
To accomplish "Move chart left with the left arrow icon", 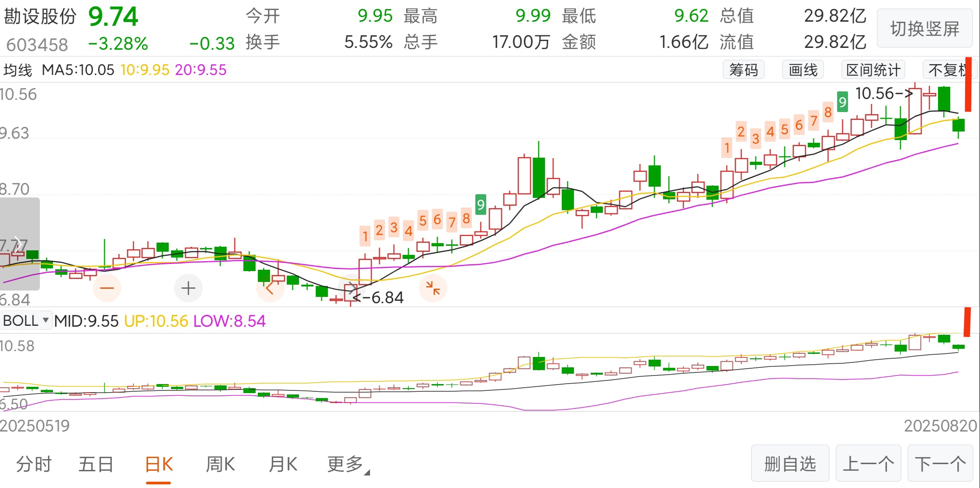I will pos(270,288).
